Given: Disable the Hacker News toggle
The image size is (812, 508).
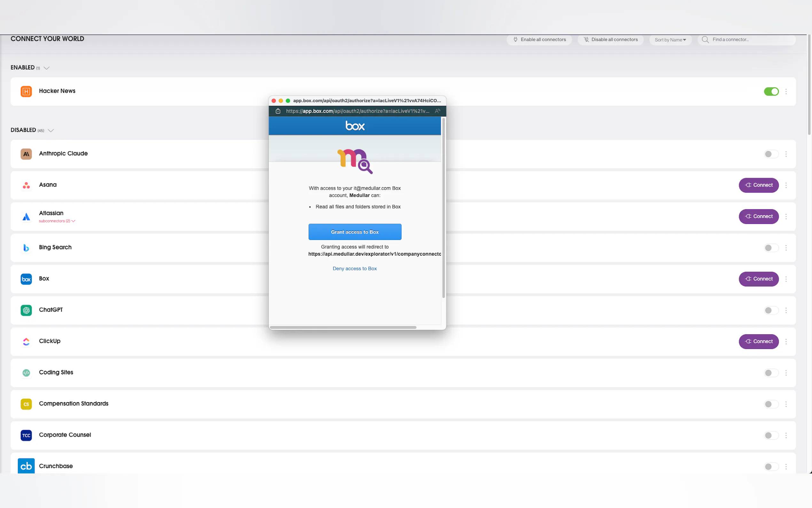Looking at the screenshot, I should 771,91.
